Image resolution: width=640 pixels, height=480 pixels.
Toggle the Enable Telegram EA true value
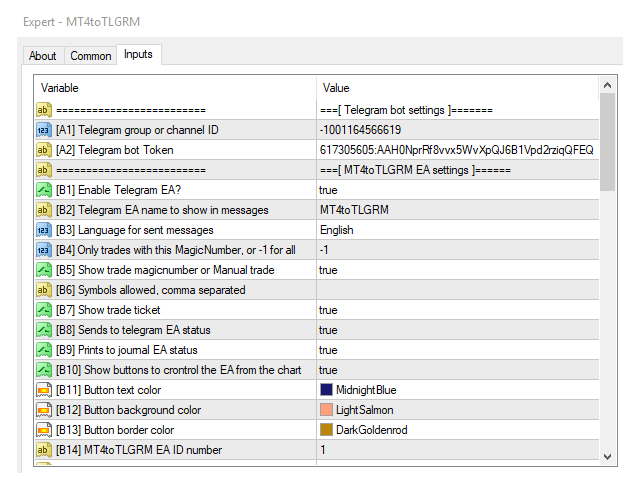click(328, 190)
